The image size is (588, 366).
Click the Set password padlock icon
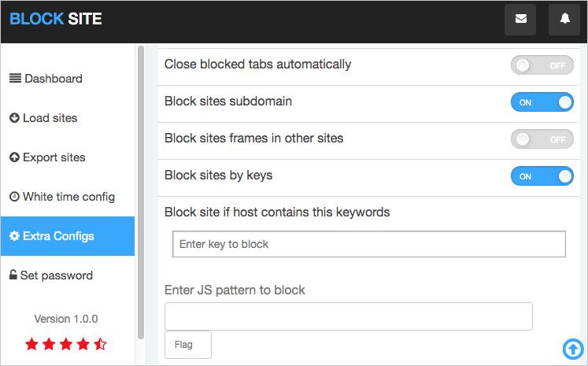[13, 275]
